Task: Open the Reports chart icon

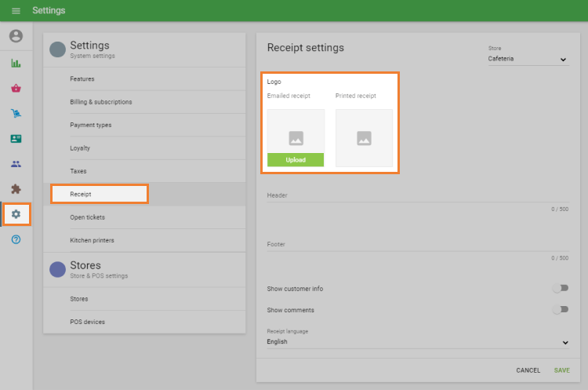Action: [16, 63]
